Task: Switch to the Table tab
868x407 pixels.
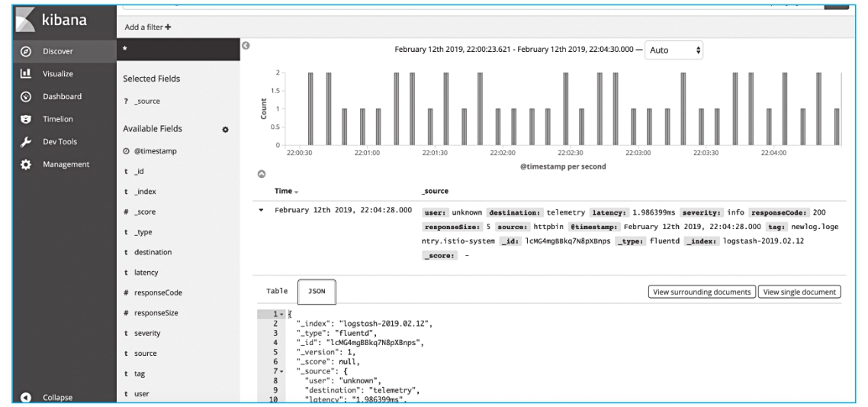Action: 276,291
